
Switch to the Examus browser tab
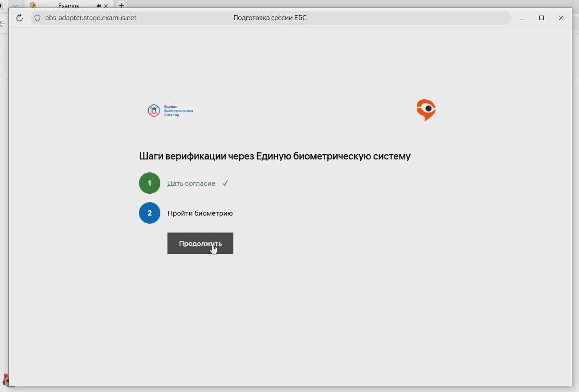coord(69,6)
